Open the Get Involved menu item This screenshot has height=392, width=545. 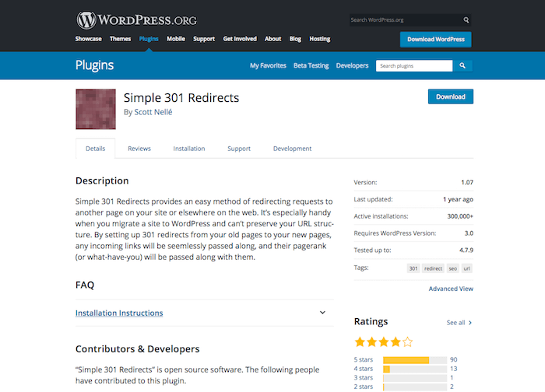[240, 39]
